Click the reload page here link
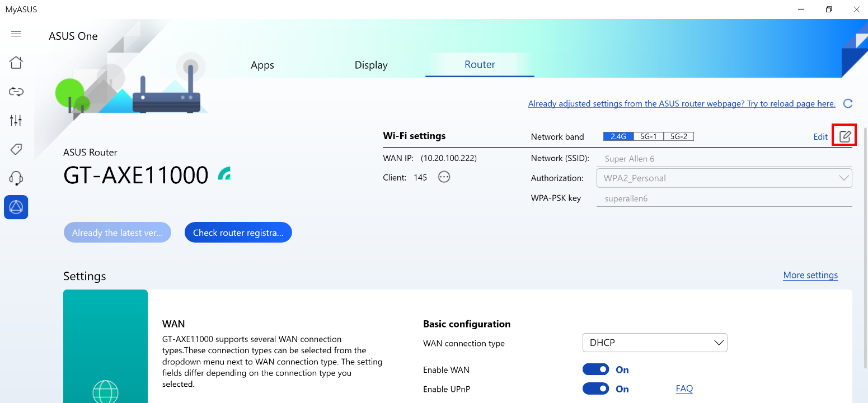Screen dimensions: 868x403 [682, 103]
